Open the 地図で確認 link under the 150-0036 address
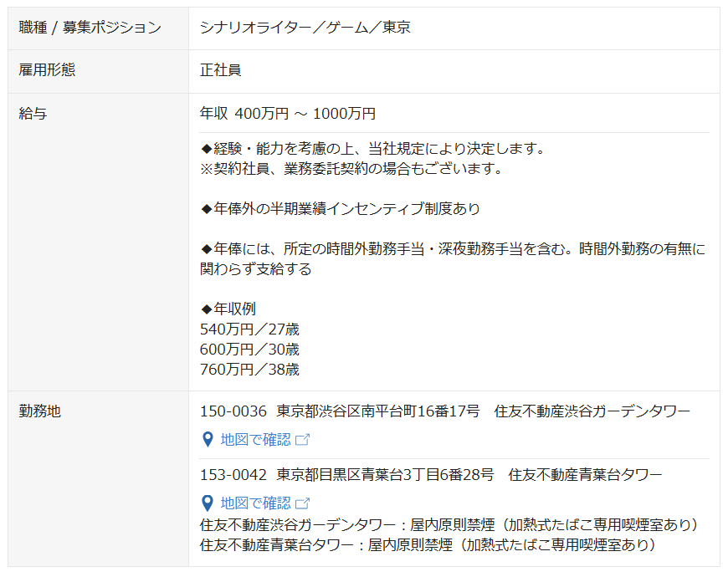728x577 pixels. click(255, 439)
